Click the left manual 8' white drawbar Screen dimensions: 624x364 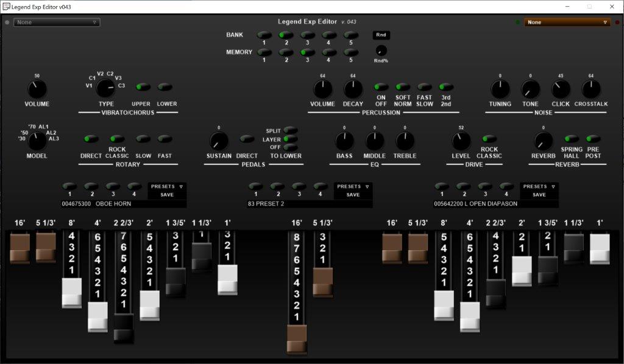(72, 293)
